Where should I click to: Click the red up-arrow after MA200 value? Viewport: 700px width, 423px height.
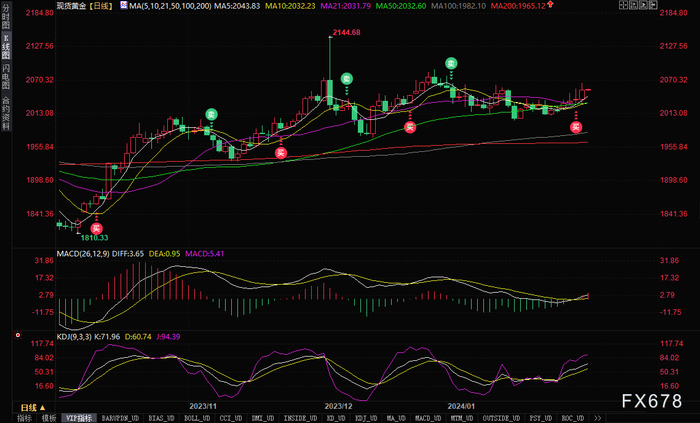[550, 4]
